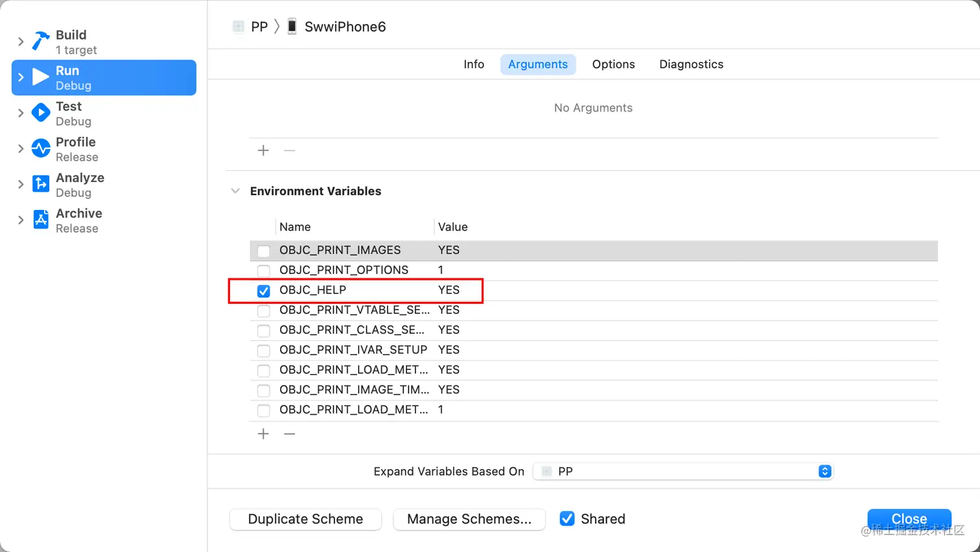Click the Analyze icon in sidebar
980x552 pixels.
(41, 185)
